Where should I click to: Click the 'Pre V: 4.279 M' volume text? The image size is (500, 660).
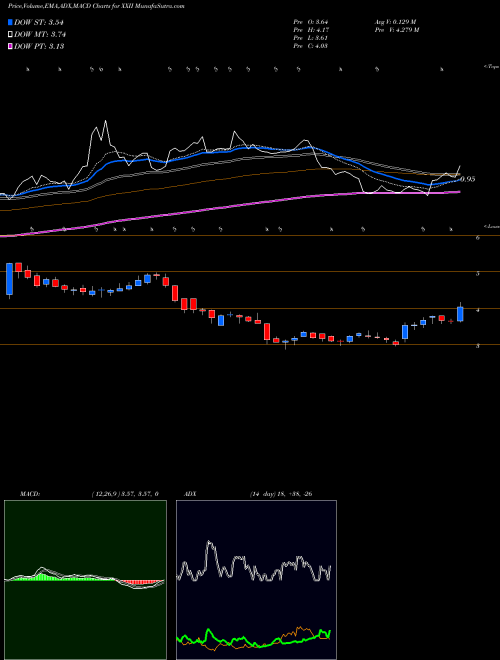[396, 30]
